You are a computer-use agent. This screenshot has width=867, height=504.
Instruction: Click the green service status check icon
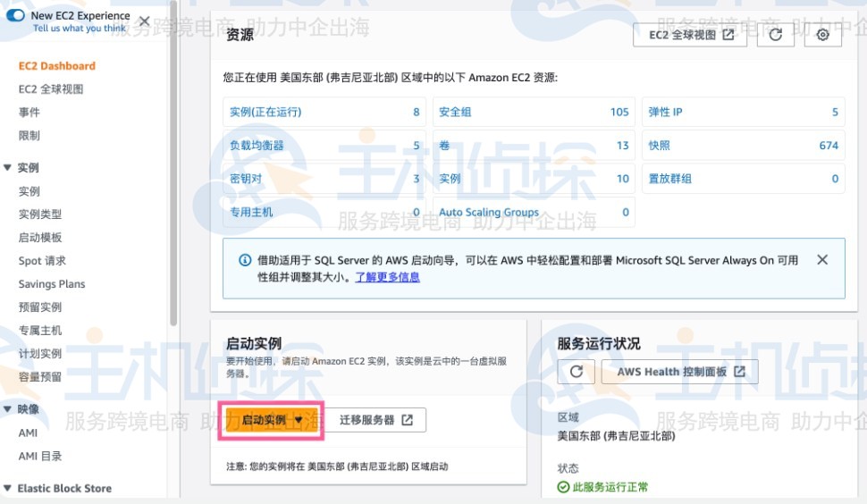click(563, 487)
